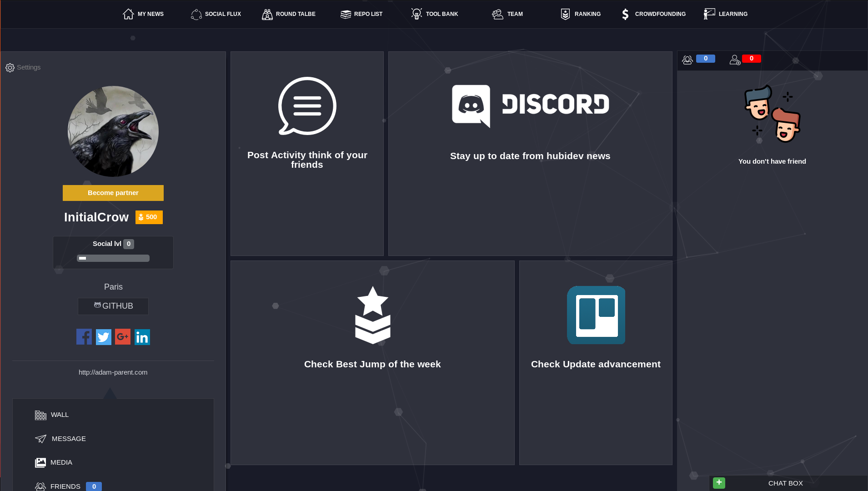Click Check Best Jump of the week

point(372,364)
